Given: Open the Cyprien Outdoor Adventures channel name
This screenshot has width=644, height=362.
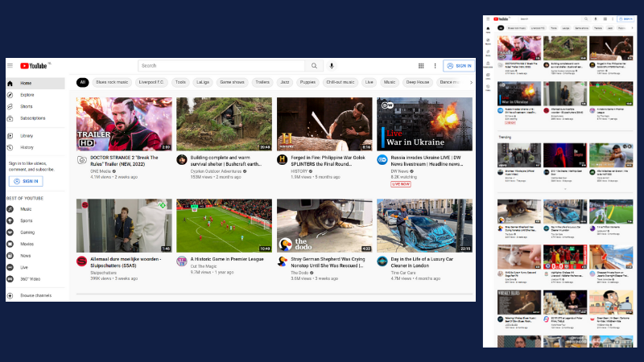Looking at the screenshot, I should point(216,171).
